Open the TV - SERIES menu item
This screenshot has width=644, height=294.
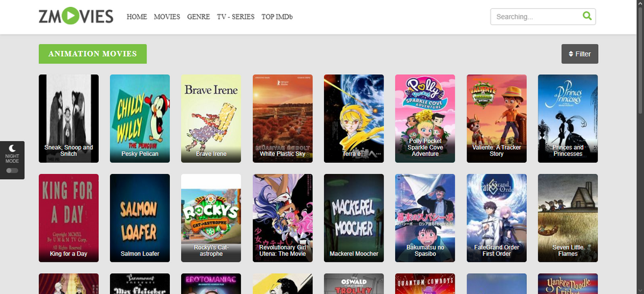[236, 17]
